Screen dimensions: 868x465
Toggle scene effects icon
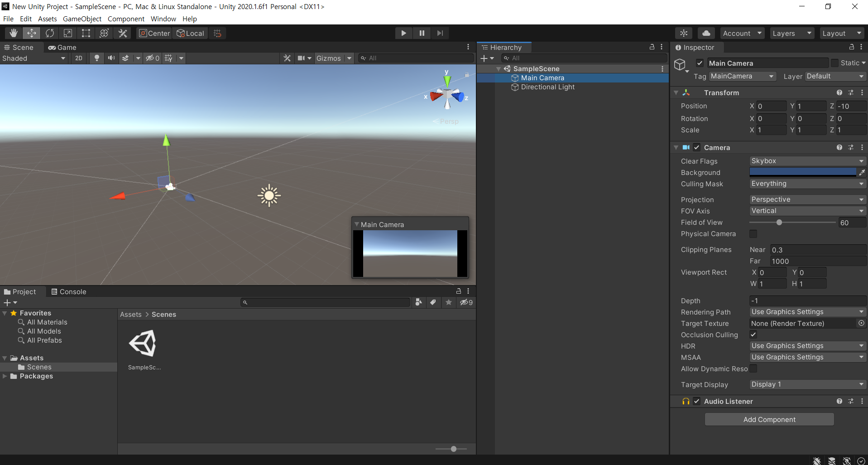click(125, 58)
